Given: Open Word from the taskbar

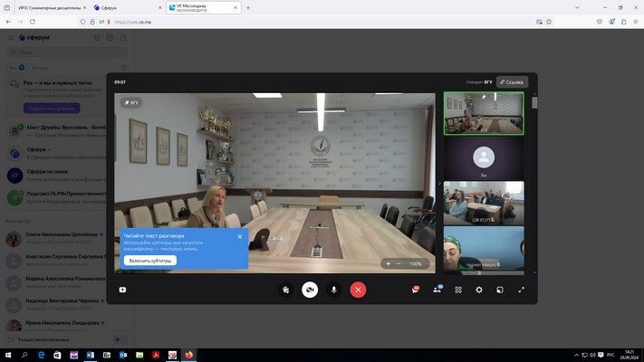Looking at the screenshot, I should pos(91,355).
